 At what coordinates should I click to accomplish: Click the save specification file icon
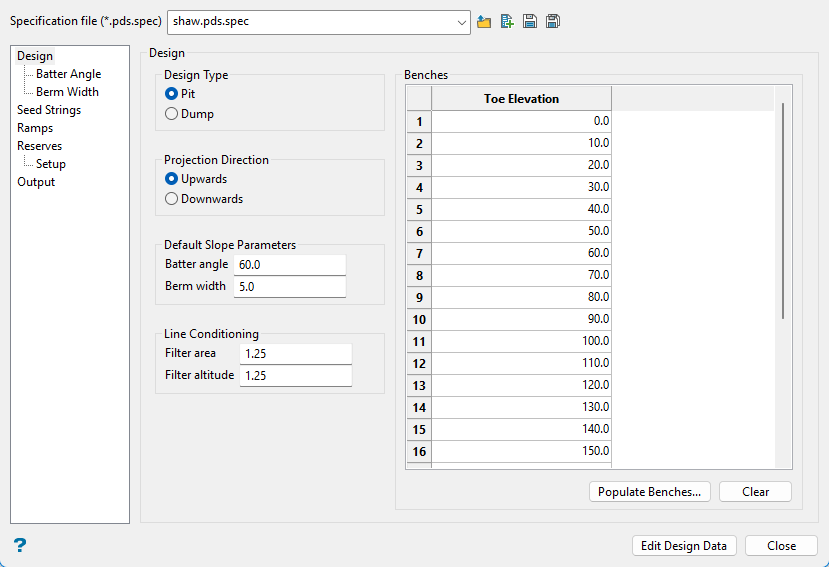tap(530, 22)
